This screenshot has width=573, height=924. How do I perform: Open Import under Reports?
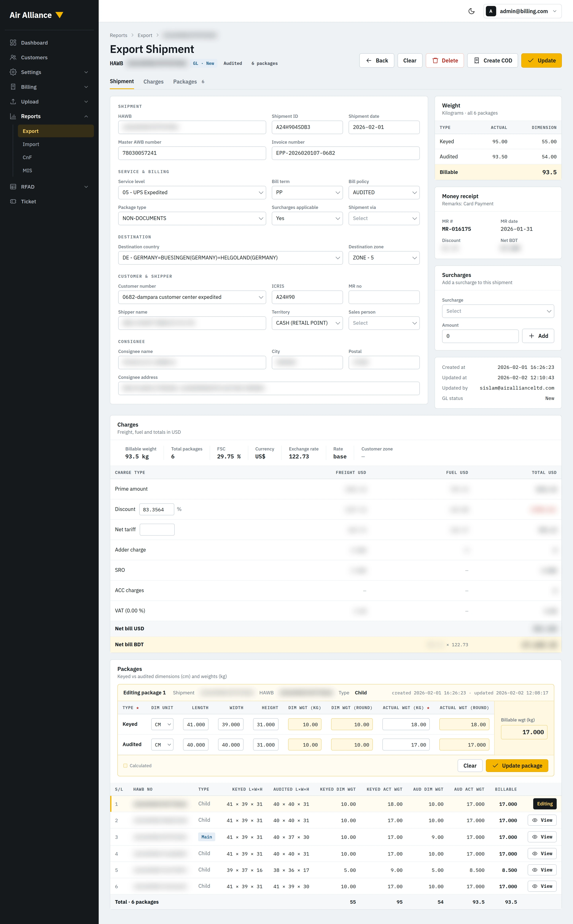56,144
